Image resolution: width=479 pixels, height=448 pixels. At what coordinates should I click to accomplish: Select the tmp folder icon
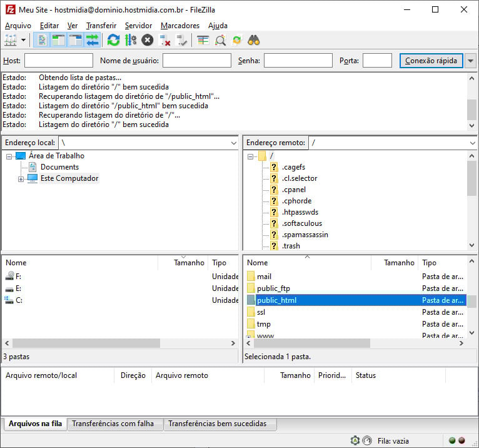pyautogui.click(x=251, y=324)
